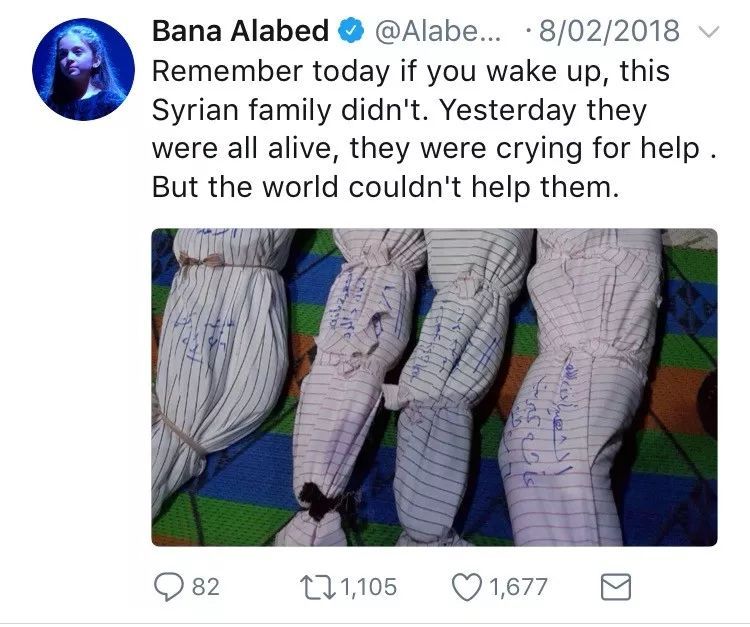
Task: Click the line 'But the world couldn't help them.'
Action: point(386,187)
